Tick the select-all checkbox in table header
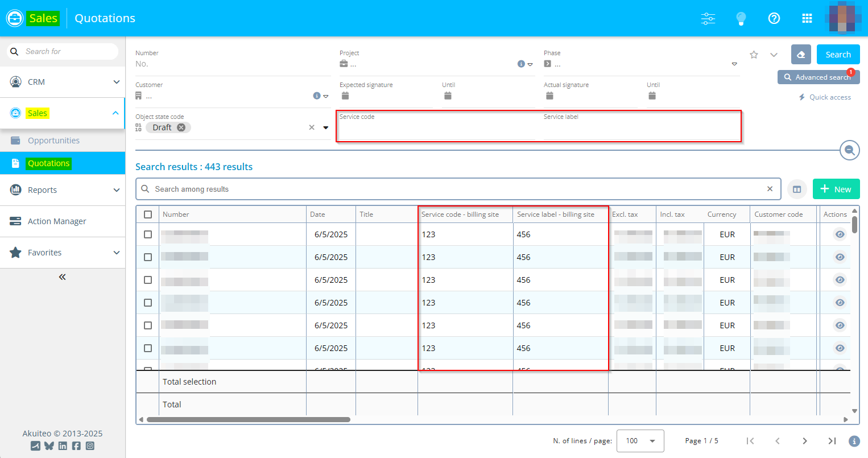 148,214
